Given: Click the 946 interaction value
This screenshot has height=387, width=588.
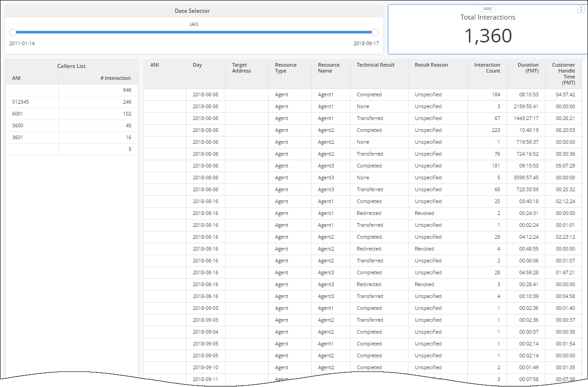Looking at the screenshot, I should 127,90.
